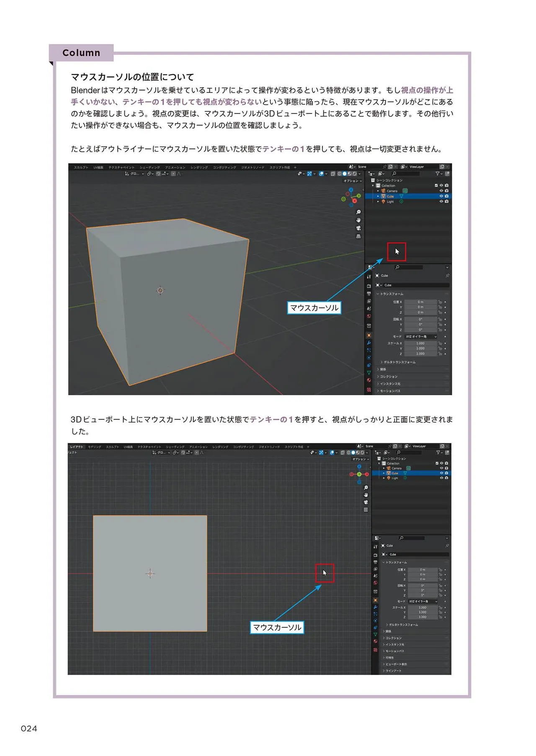
Task: Open オプション dropdown in lower screenshot viewport
Action: pos(361,459)
